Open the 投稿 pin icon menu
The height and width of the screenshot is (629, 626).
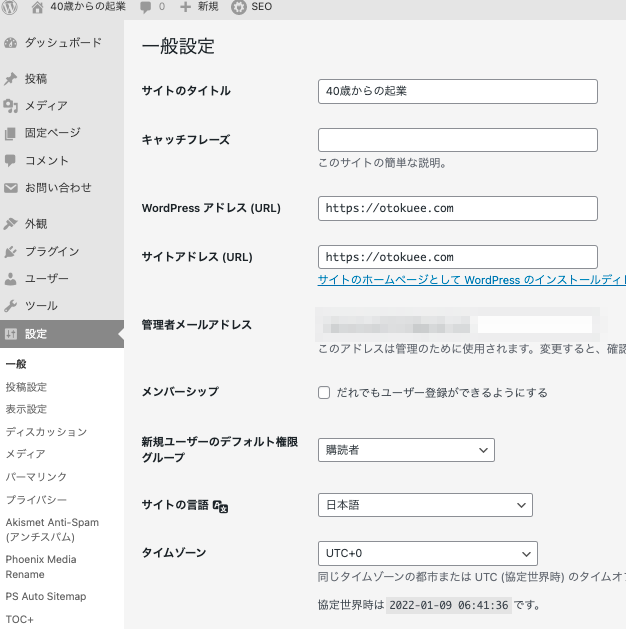pos(11,79)
